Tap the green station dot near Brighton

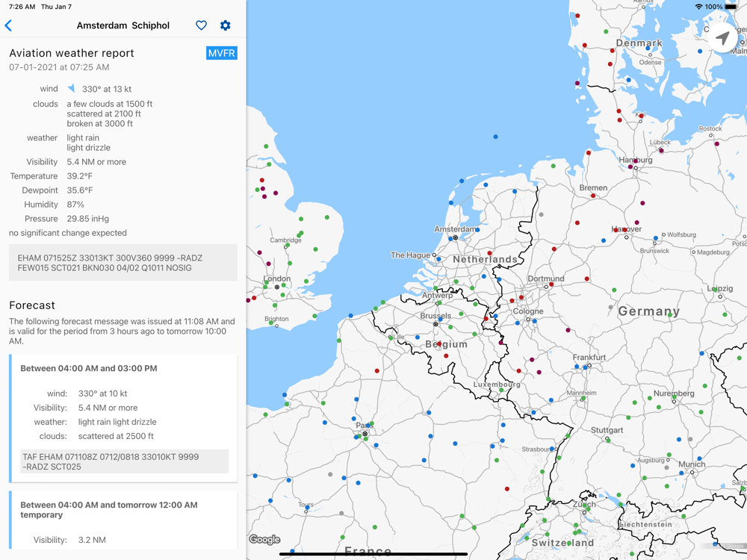(x=271, y=323)
